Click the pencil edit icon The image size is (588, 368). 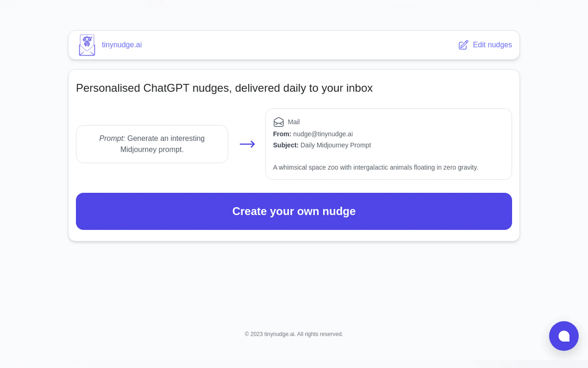(463, 45)
